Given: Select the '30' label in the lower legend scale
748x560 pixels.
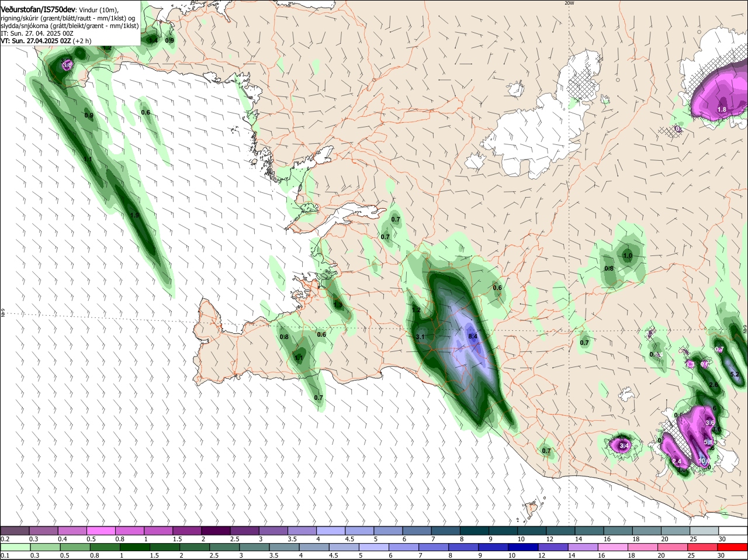Looking at the screenshot, I should (721, 555).
